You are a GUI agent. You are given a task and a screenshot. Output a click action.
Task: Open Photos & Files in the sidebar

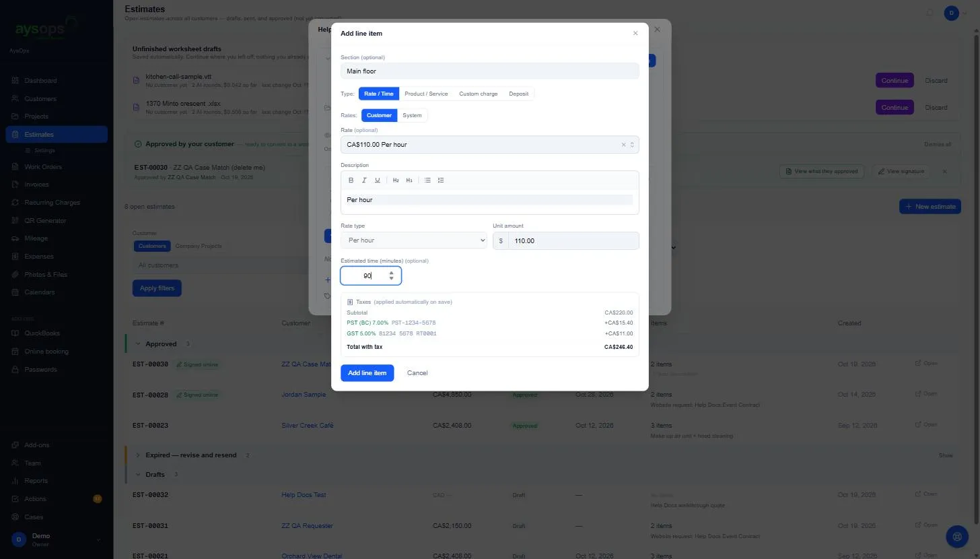point(57,275)
